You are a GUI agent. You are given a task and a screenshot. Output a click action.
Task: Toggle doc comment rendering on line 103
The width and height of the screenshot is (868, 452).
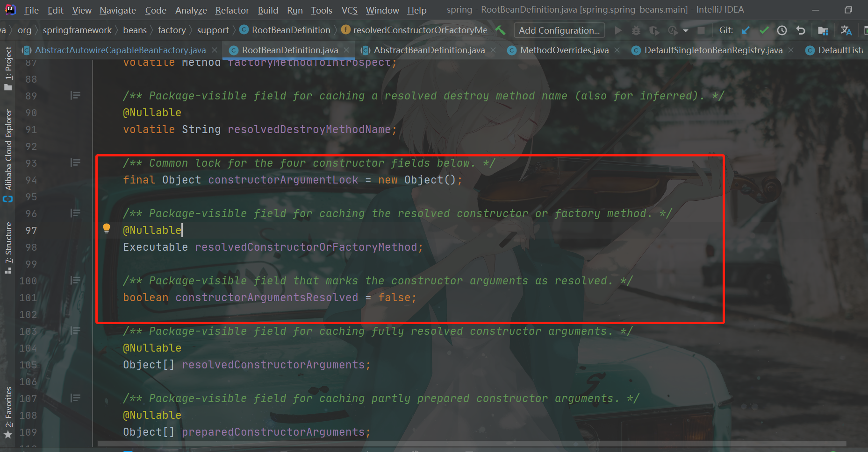click(75, 331)
